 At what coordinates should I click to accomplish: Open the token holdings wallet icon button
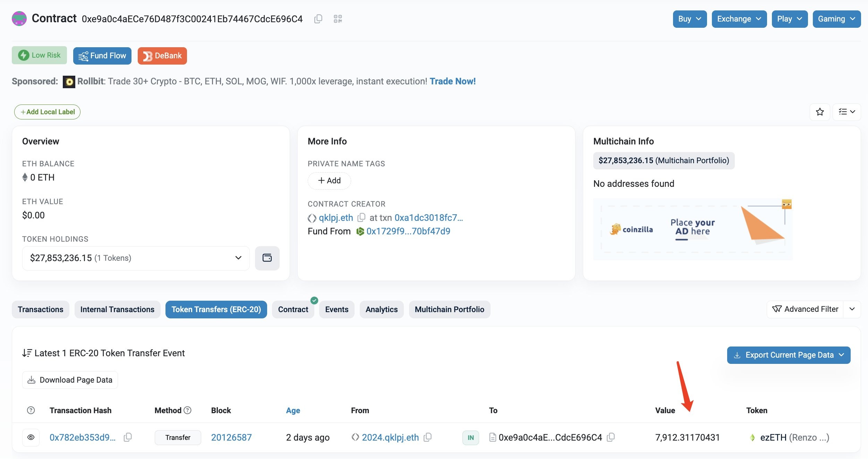click(x=267, y=258)
